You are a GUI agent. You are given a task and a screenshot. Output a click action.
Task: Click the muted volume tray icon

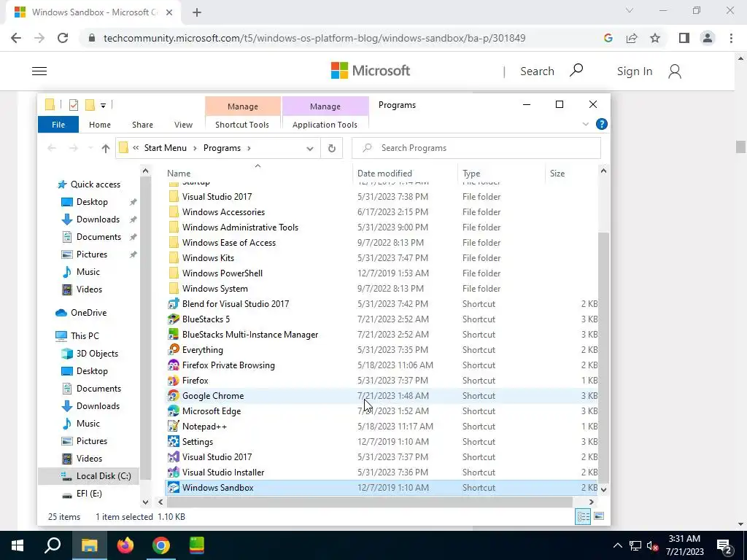653,545
